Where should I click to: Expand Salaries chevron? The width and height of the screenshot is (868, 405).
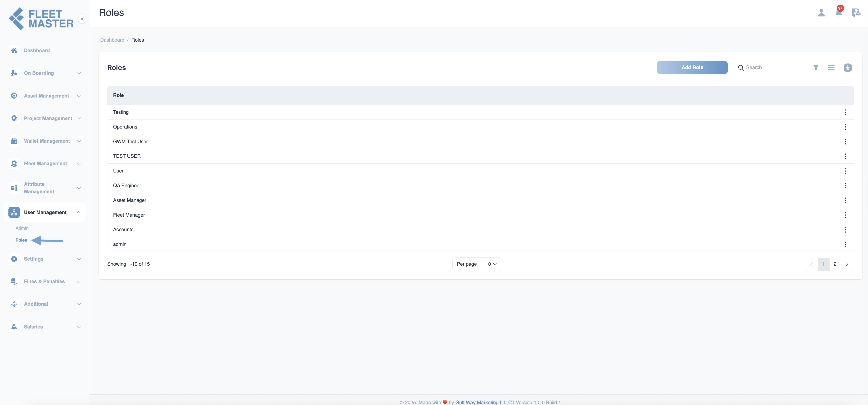click(79, 327)
